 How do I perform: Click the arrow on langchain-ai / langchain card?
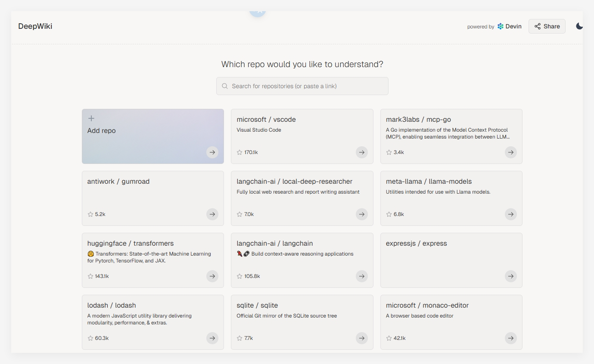point(361,276)
